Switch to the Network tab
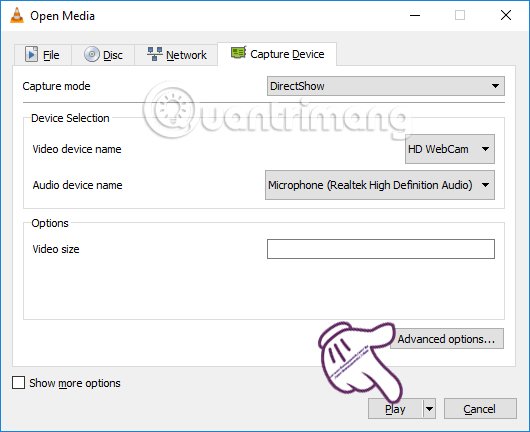The width and height of the screenshot is (530, 432). point(176,55)
